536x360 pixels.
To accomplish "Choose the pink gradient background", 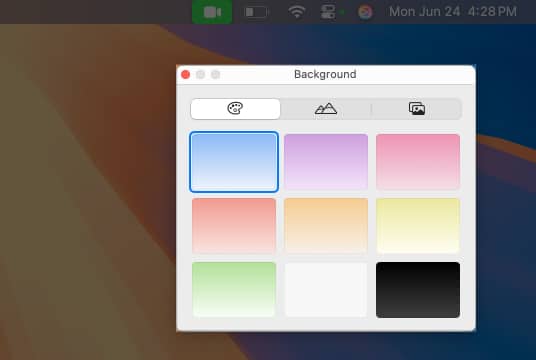I will pyautogui.click(x=418, y=162).
